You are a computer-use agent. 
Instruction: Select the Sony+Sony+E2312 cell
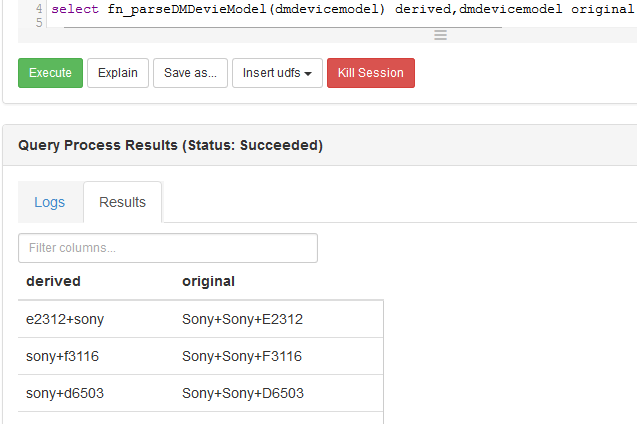click(x=242, y=319)
